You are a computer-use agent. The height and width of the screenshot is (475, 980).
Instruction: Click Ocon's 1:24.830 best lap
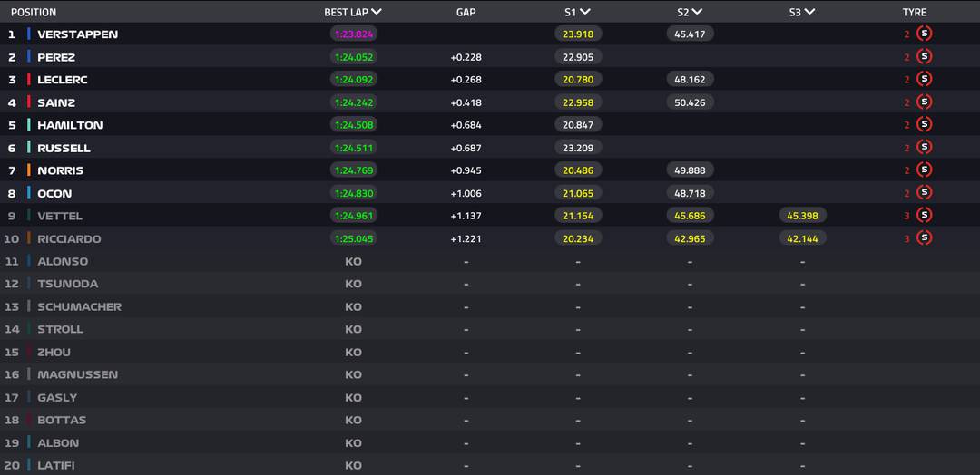click(354, 193)
